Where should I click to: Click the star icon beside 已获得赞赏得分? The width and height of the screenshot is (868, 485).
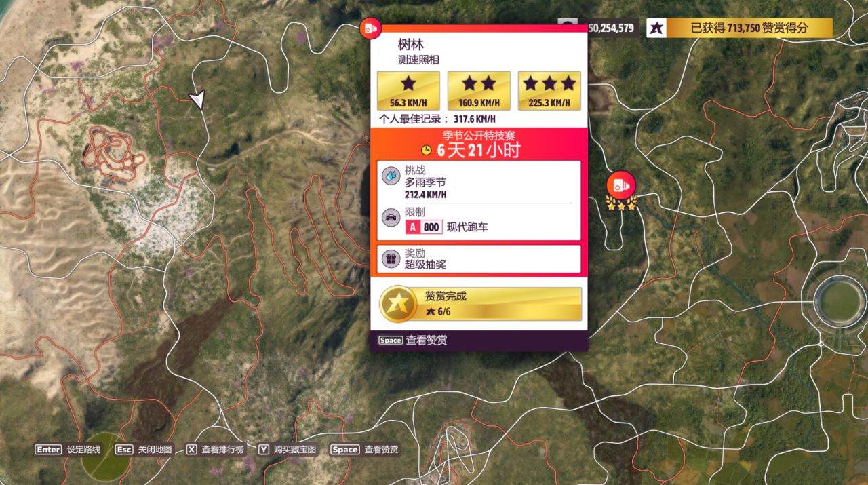tap(656, 28)
